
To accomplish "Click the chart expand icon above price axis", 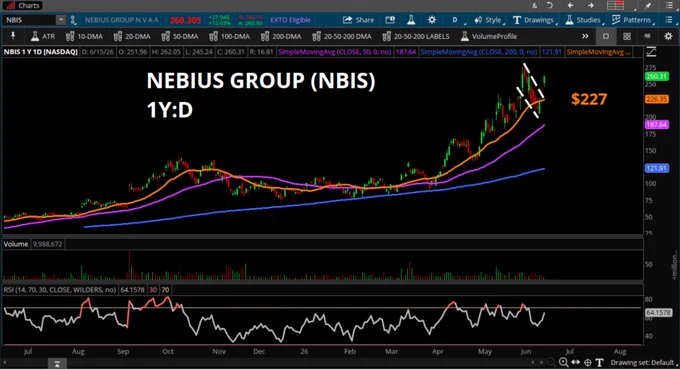I will pyautogui.click(x=651, y=52).
